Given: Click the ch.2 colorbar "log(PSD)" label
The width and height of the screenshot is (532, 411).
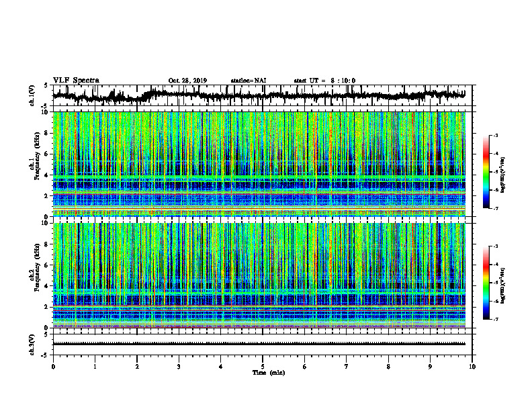Looking at the screenshot, I should click(503, 285).
